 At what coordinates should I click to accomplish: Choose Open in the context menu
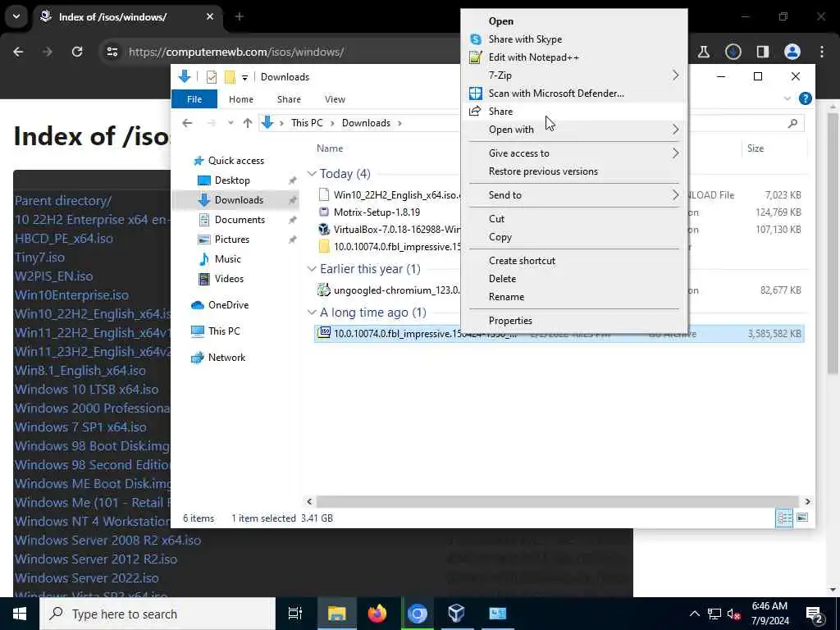coord(501,21)
